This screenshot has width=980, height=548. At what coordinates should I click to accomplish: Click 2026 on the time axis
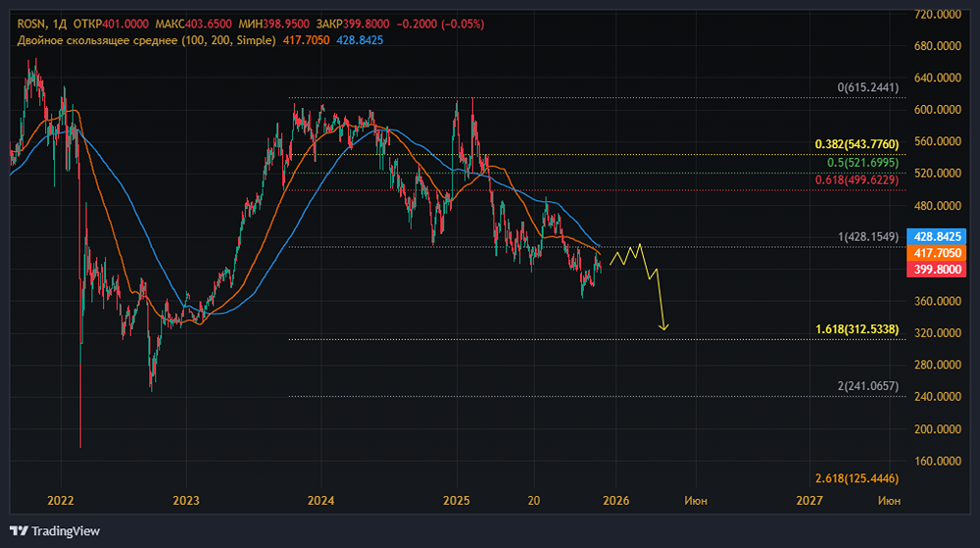tap(614, 501)
